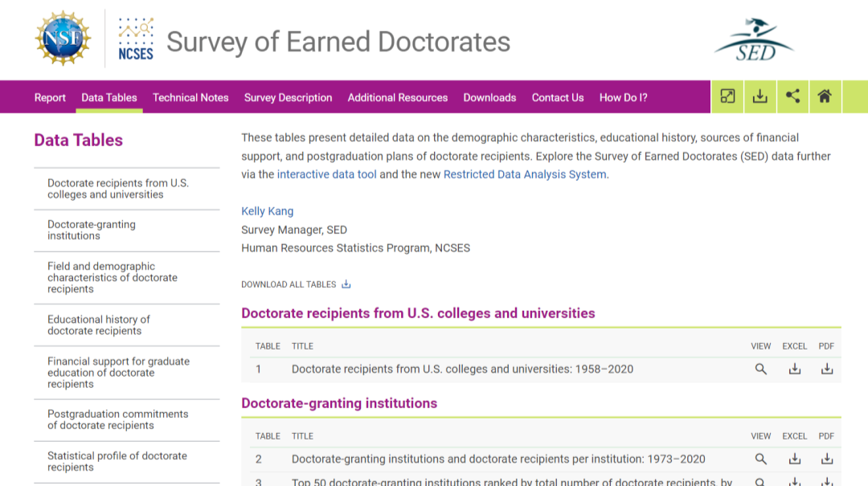This screenshot has width=868, height=486.
Task: Download Table 1 as Excel
Action: pyautogui.click(x=794, y=370)
